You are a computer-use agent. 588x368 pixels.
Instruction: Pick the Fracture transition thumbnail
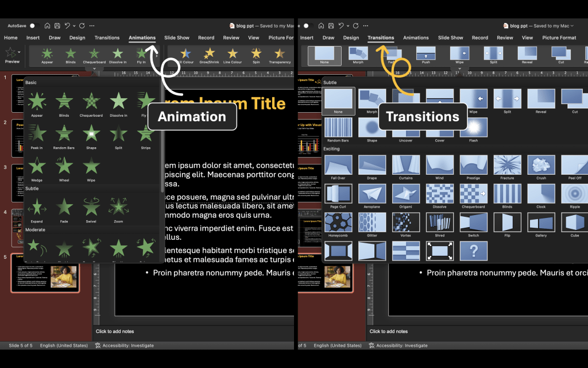tap(507, 166)
